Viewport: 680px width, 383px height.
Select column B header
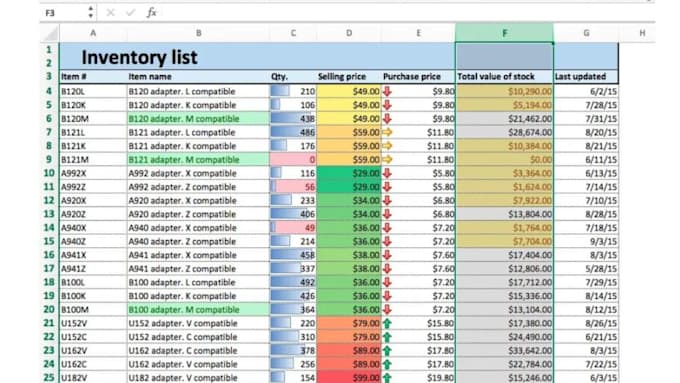pyautogui.click(x=198, y=33)
